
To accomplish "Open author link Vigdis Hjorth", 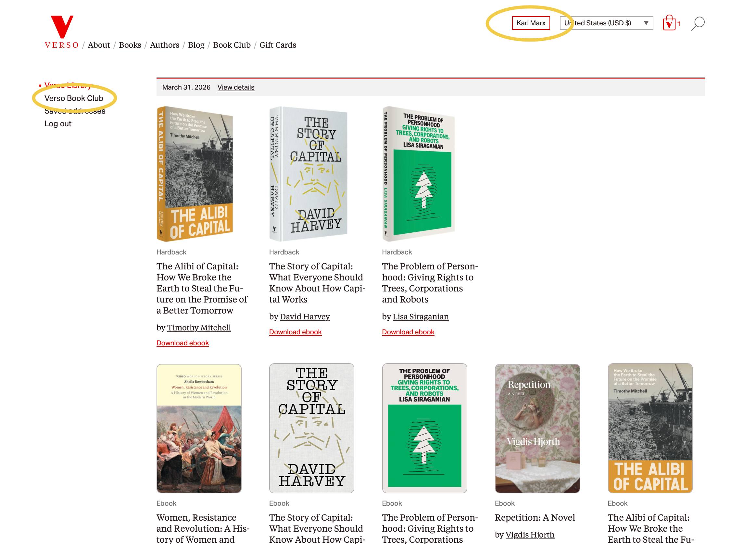I will point(530,535).
